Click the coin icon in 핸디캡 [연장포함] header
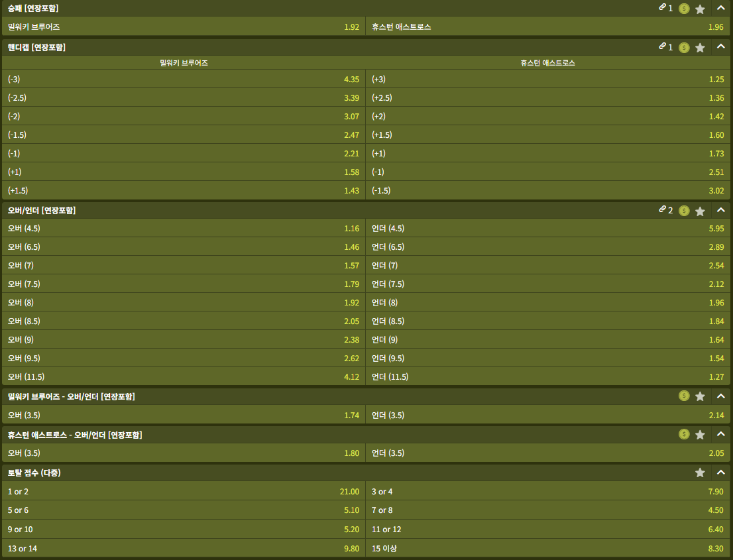Viewport: 733px width, 560px height. (684, 47)
